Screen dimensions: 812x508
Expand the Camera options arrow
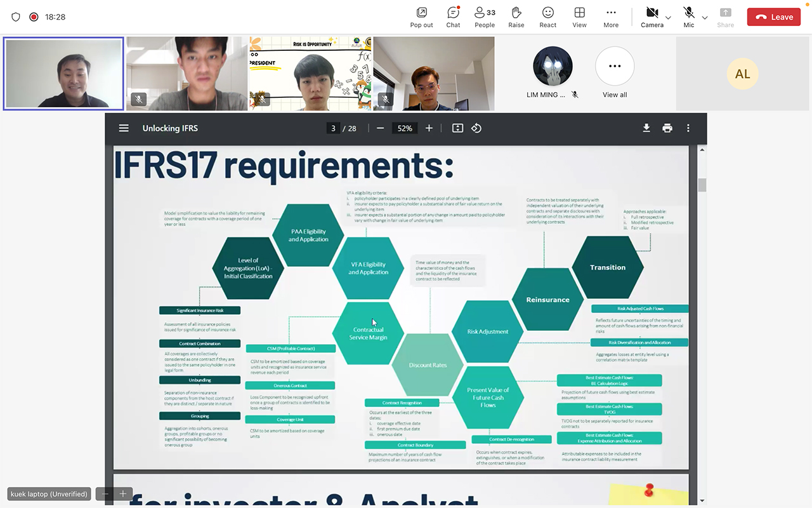pos(668,18)
